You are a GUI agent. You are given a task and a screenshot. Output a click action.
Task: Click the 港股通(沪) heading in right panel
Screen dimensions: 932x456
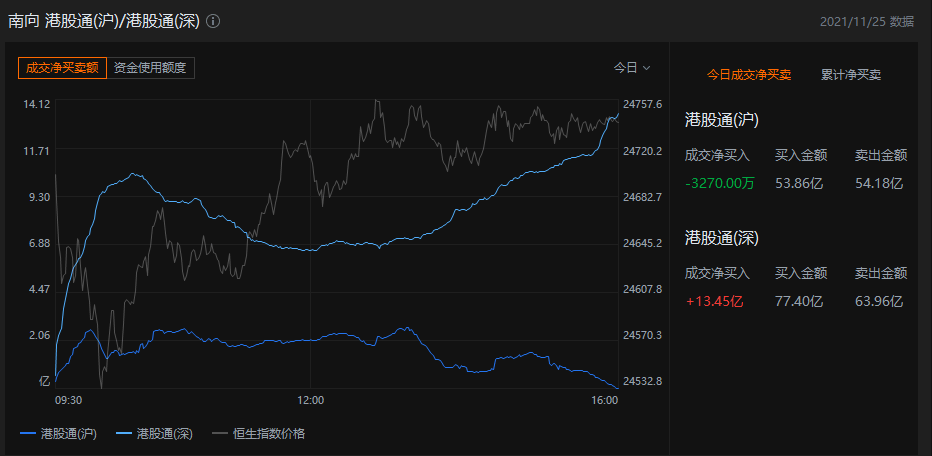721,120
